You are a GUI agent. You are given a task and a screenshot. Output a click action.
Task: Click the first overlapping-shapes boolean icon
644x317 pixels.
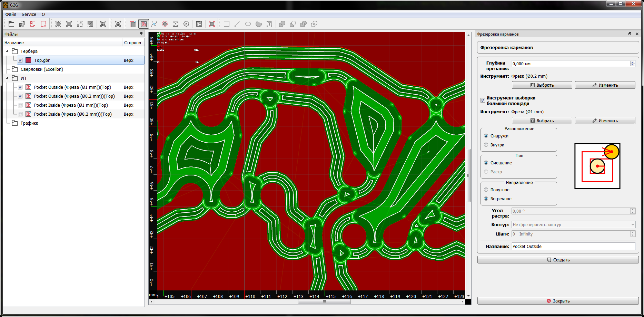point(282,24)
